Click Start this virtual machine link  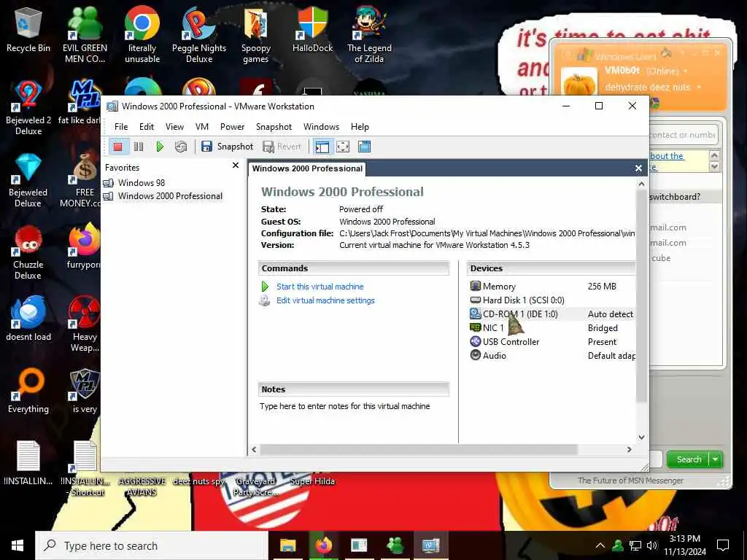click(x=320, y=287)
